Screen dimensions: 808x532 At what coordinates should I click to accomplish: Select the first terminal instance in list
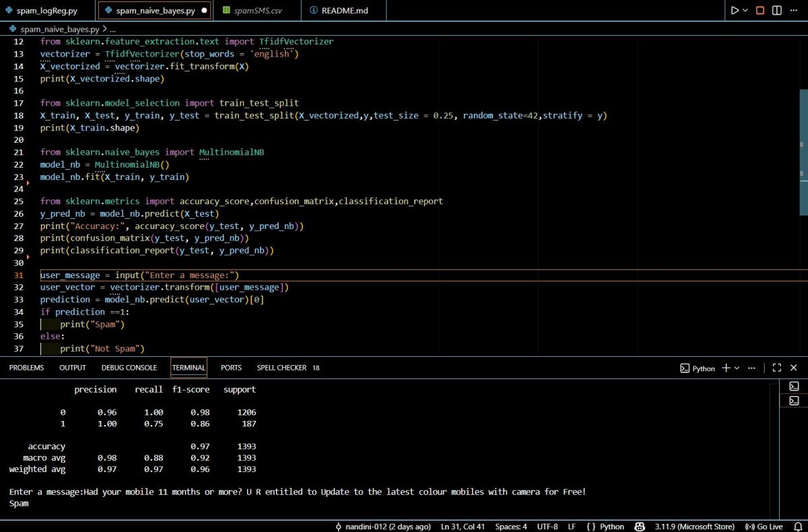coord(794,387)
